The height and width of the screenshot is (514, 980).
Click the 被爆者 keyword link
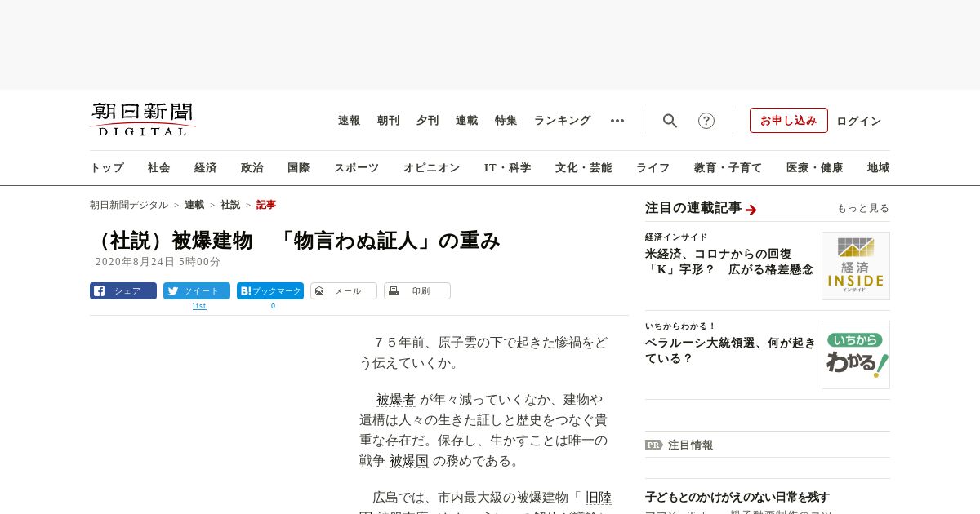[396, 400]
